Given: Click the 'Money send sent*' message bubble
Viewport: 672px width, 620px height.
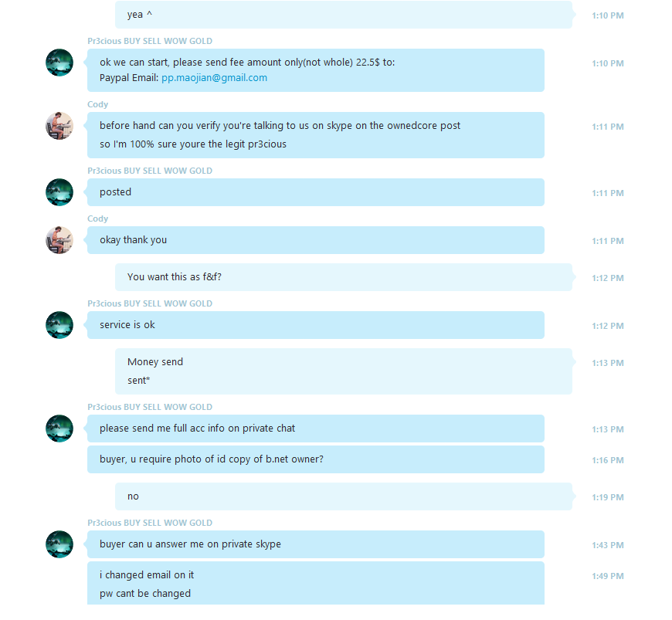Looking at the screenshot, I should 344,371.
